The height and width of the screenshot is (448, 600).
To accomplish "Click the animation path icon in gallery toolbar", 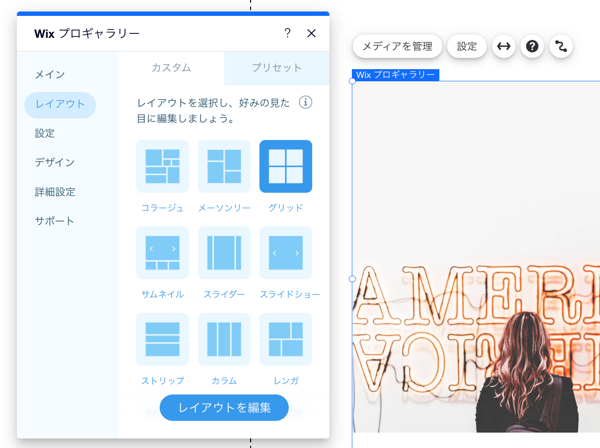I will 561,47.
